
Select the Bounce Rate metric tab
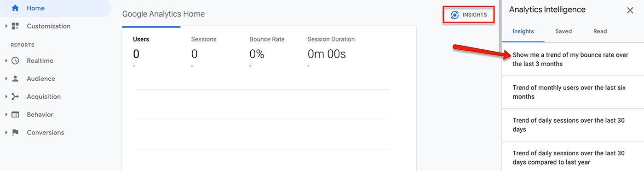pyautogui.click(x=267, y=52)
